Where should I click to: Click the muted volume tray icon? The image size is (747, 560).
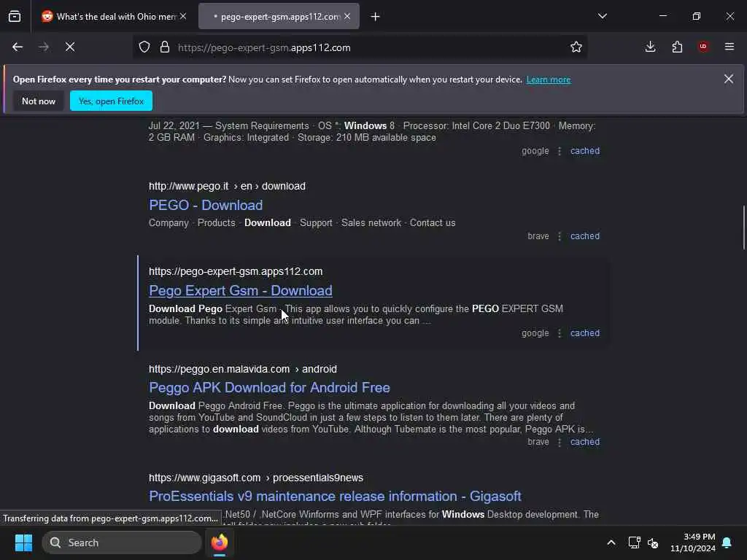tap(653, 542)
